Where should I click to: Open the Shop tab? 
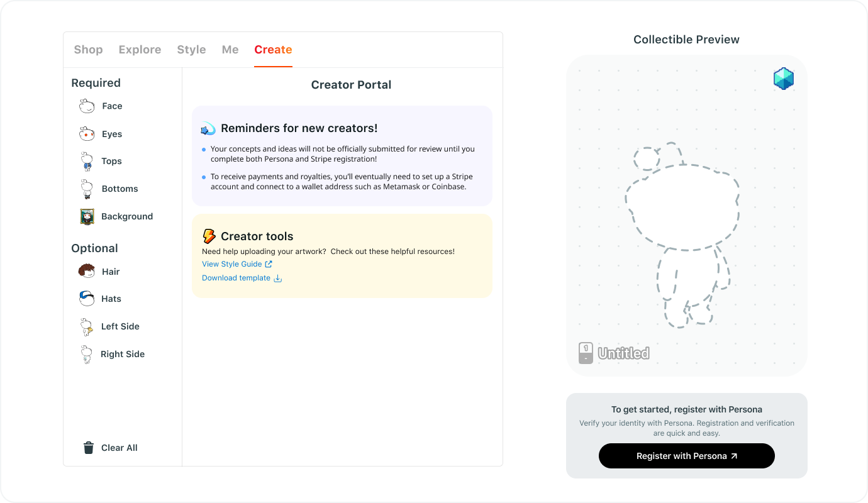(88, 50)
